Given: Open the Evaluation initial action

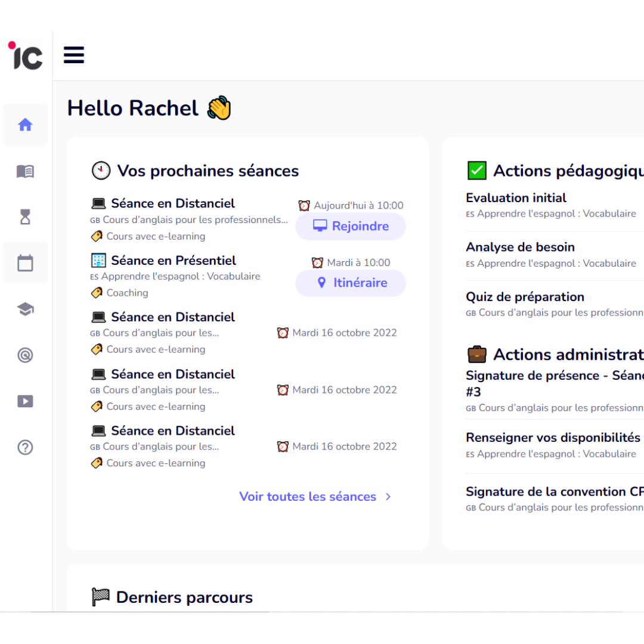Looking at the screenshot, I should 516,198.
